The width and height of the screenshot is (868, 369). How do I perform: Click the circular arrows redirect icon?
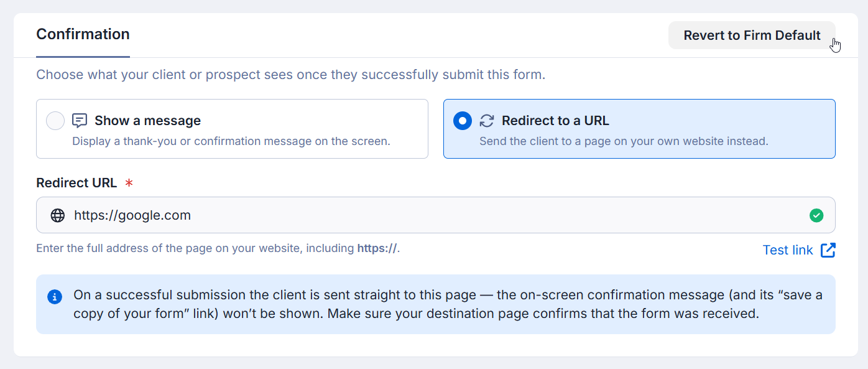(487, 121)
